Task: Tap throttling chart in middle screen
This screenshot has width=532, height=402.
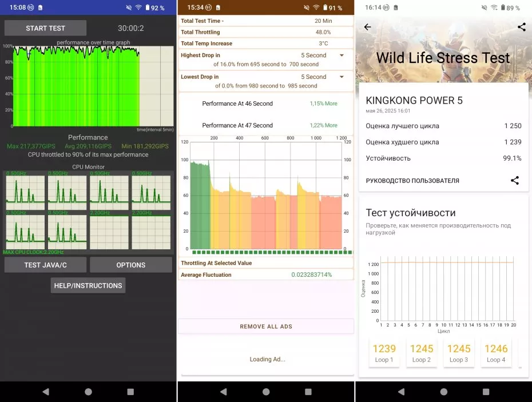Action: pyautogui.click(x=265, y=195)
